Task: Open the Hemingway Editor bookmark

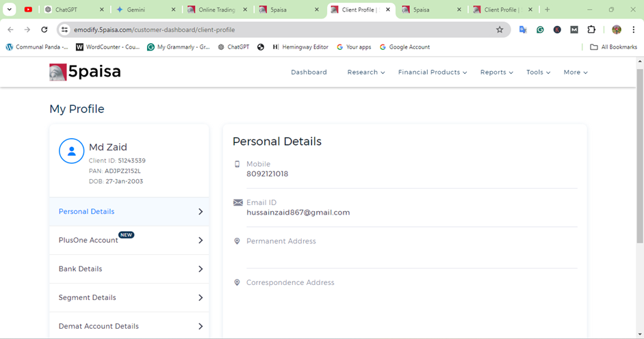Action: point(300,46)
